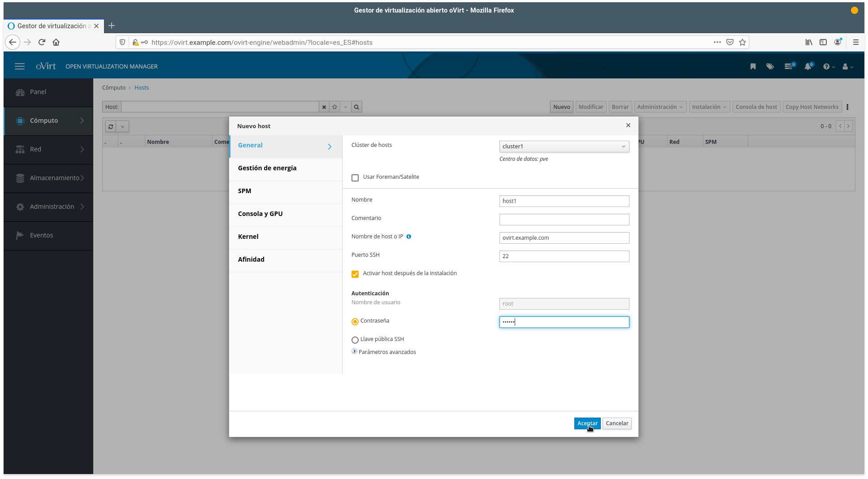868x479 pixels.
Task: Open the notifications bell icon
Action: pyautogui.click(x=807, y=66)
